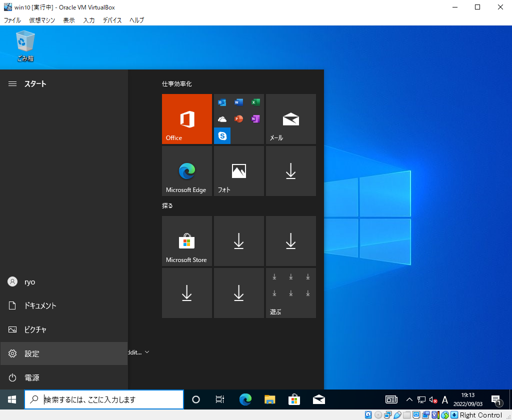Open 設定 from the Start sidebar
Viewport: 512px width, 420px height.
(x=63, y=353)
